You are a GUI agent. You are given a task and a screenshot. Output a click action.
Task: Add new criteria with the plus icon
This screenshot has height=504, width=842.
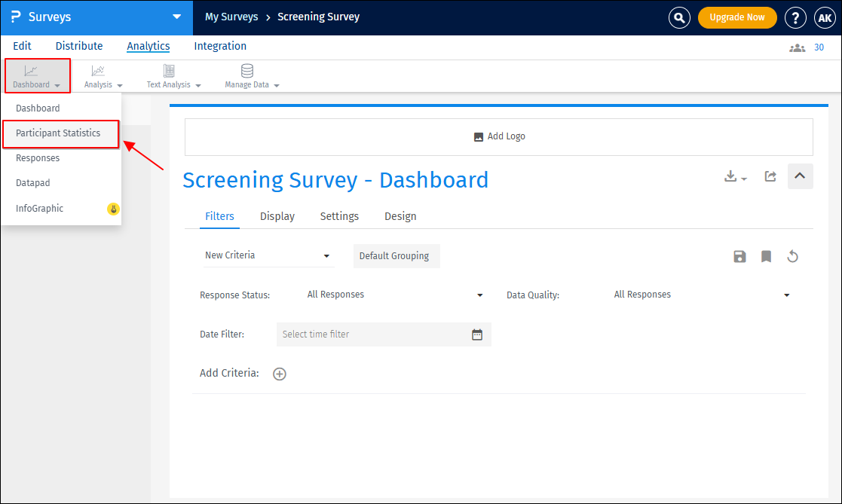[x=279, y=374]
